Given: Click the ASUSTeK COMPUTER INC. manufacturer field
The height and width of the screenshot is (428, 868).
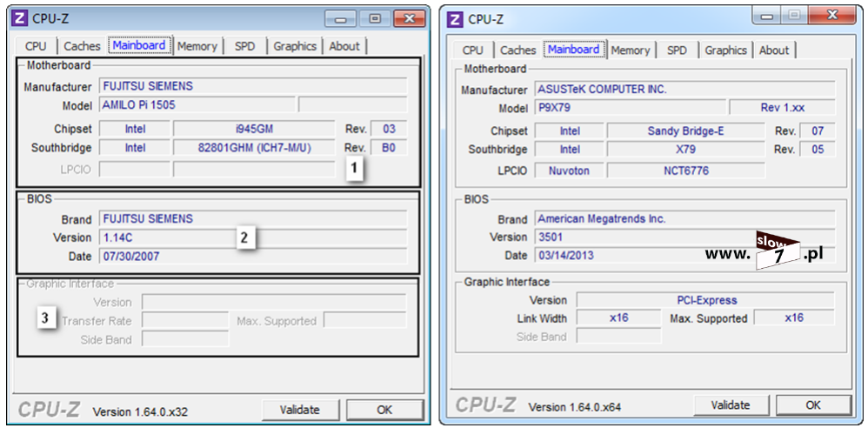Looking at the screenshot, I should 685,89.
